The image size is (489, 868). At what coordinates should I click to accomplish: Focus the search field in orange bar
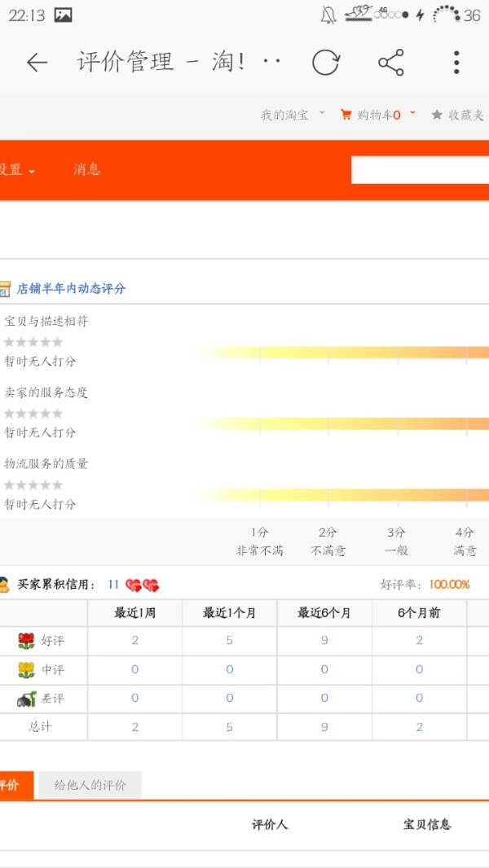[420, 169]
